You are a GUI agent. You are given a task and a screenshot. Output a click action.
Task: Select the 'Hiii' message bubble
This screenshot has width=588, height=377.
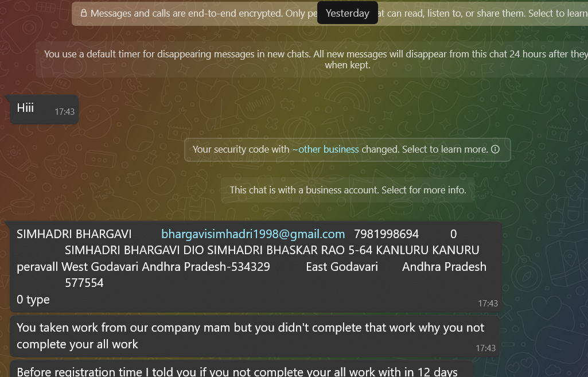(x=44, y=109)
